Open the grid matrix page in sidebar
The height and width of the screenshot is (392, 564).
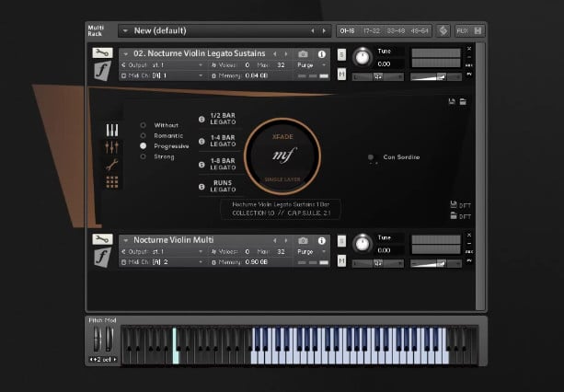tap(112, 182)
